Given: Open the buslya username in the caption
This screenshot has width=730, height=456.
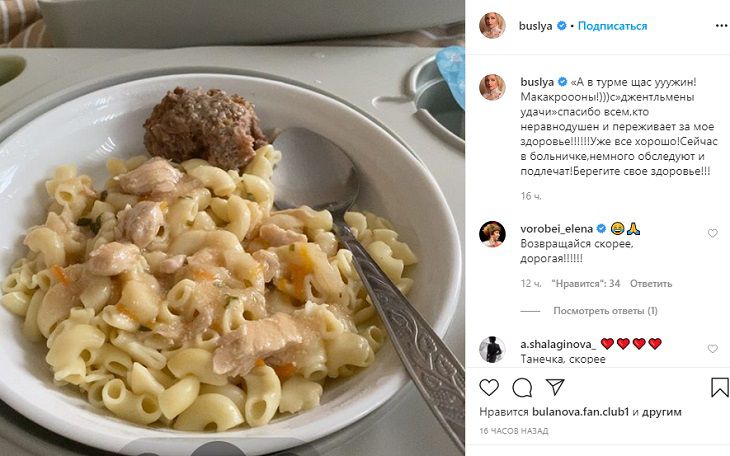Looking at the screenshot, I should click(537, 82).
